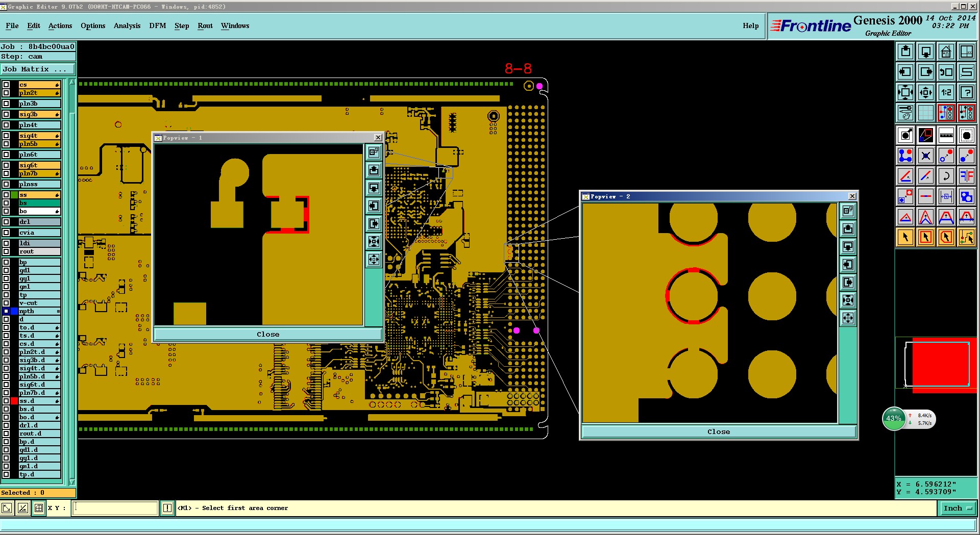Click the grid display icon in the right toolbar

pyautogui.click(x=925, y=113)
